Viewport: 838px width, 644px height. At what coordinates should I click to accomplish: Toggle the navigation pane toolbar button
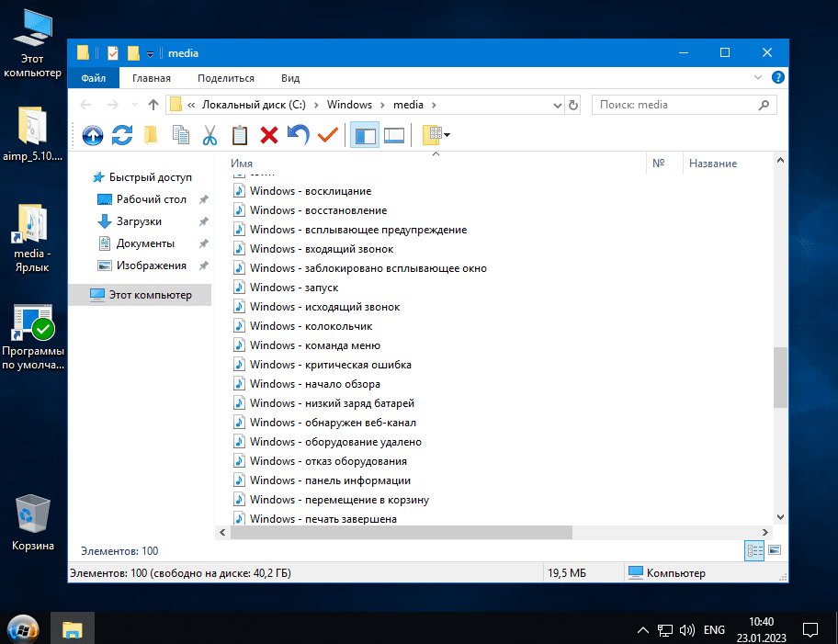365,136
